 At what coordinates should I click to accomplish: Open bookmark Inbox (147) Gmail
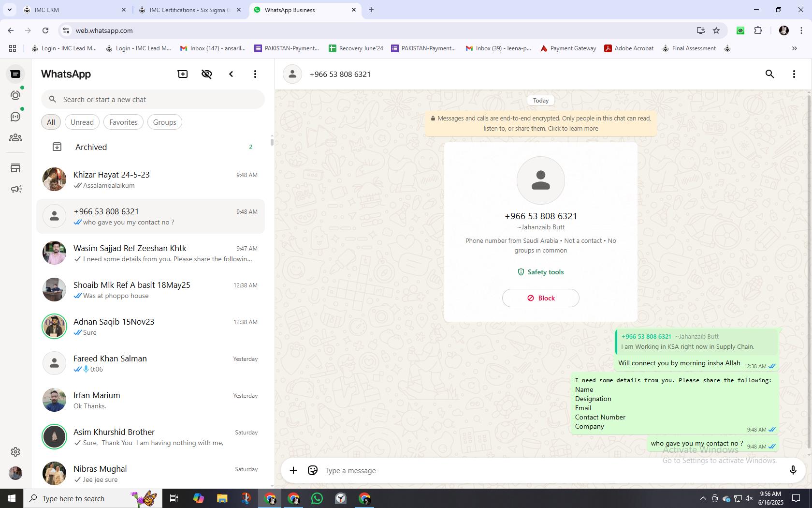(213, 48)
